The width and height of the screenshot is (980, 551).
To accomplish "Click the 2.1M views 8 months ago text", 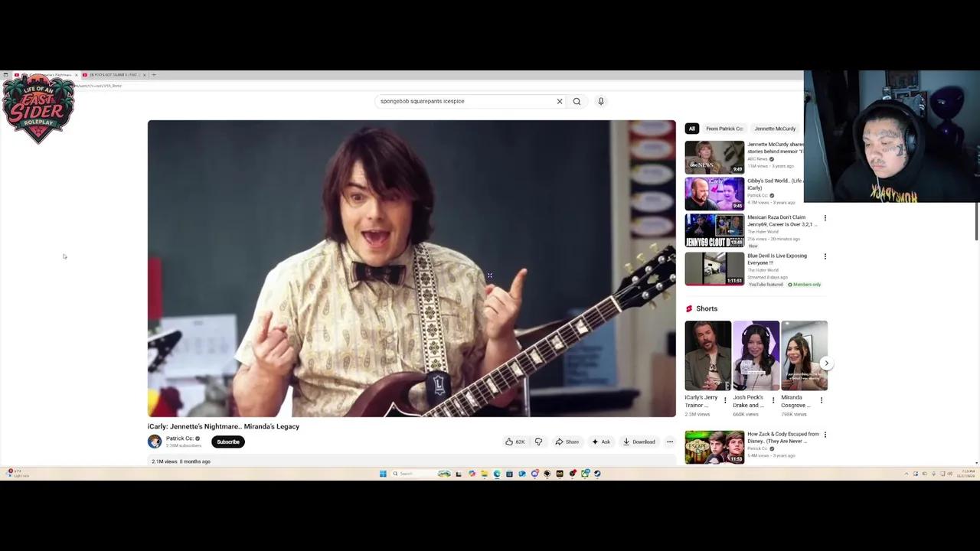I will click(x=181, y=461).
